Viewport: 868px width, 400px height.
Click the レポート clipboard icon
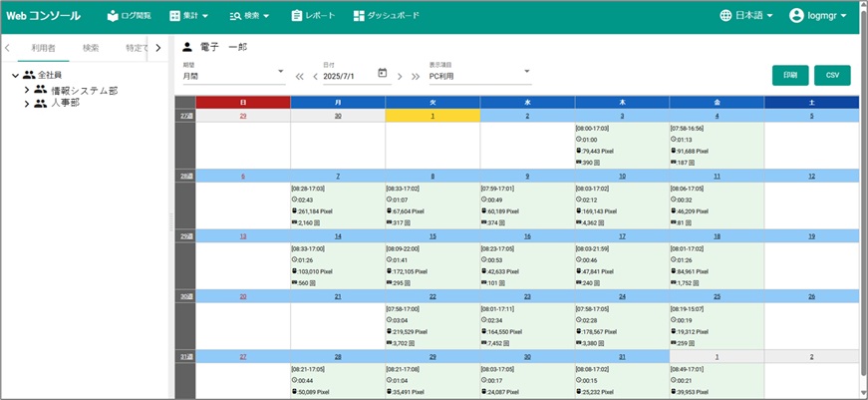(x=297, y=16)
